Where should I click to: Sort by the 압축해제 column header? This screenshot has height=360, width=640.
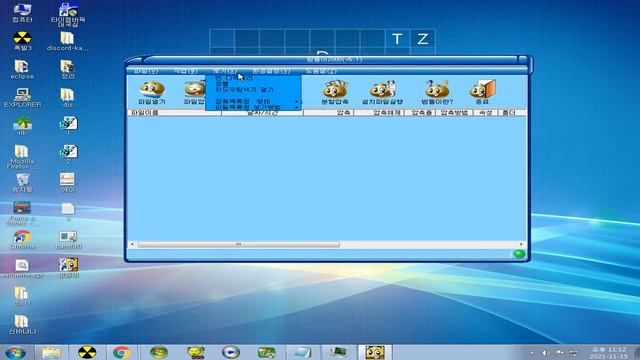[379, 112]
